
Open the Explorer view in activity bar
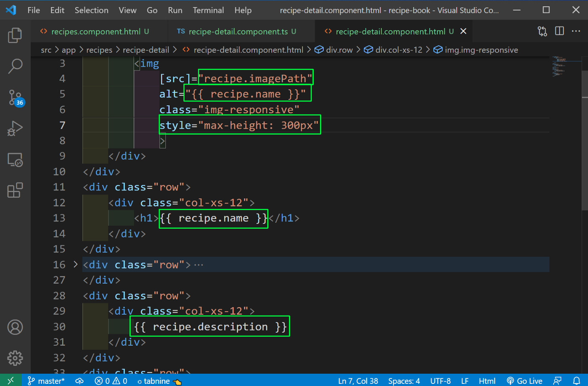pyautogui.click(x=15, y=35)
